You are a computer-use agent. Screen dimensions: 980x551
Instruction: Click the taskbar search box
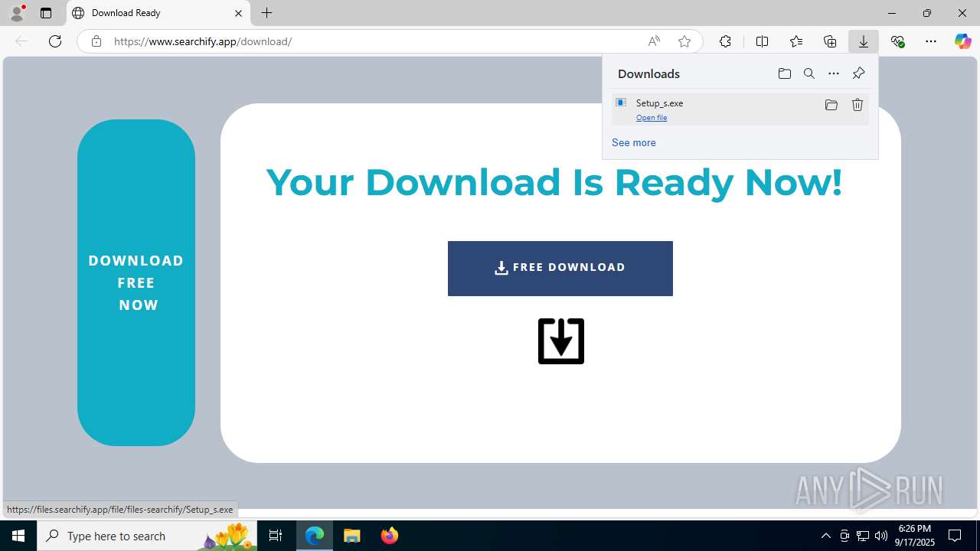(x=147, y=536)
